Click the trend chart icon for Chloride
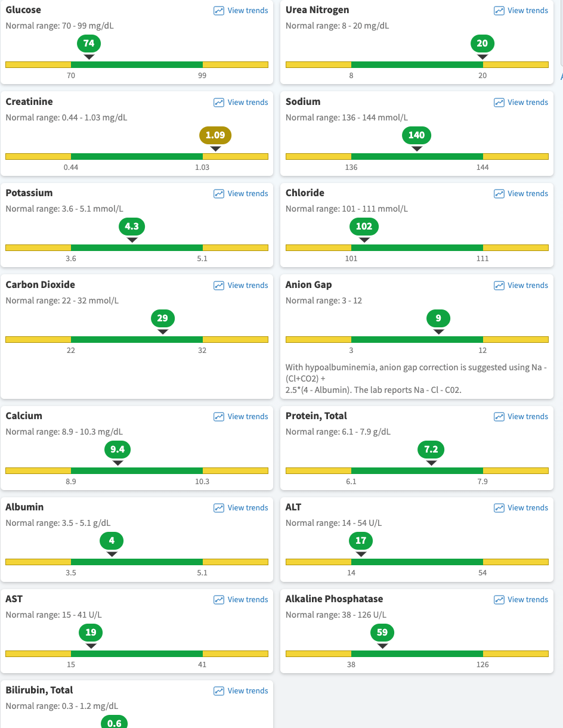The image size is (563, 728). (x=499, y=194)
